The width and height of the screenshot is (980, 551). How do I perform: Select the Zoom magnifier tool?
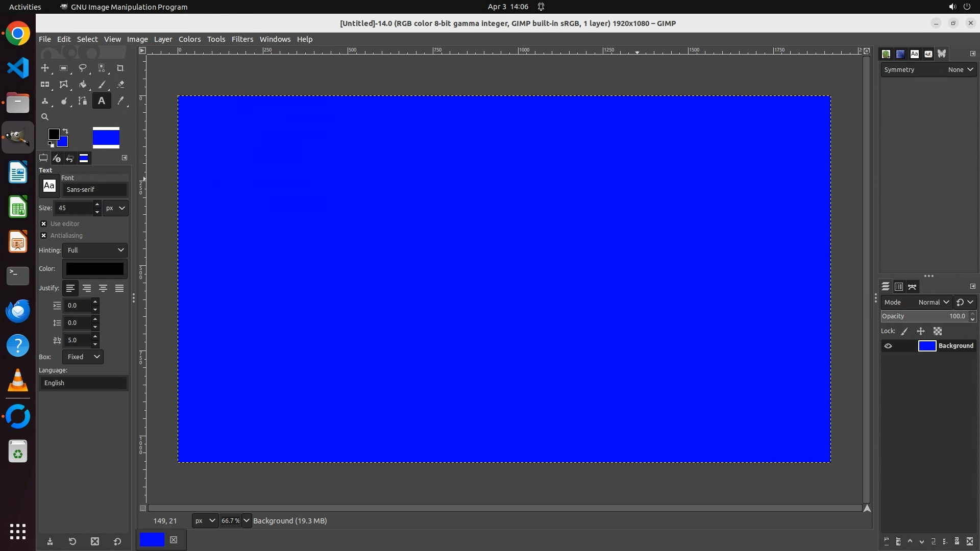(45, 117)
